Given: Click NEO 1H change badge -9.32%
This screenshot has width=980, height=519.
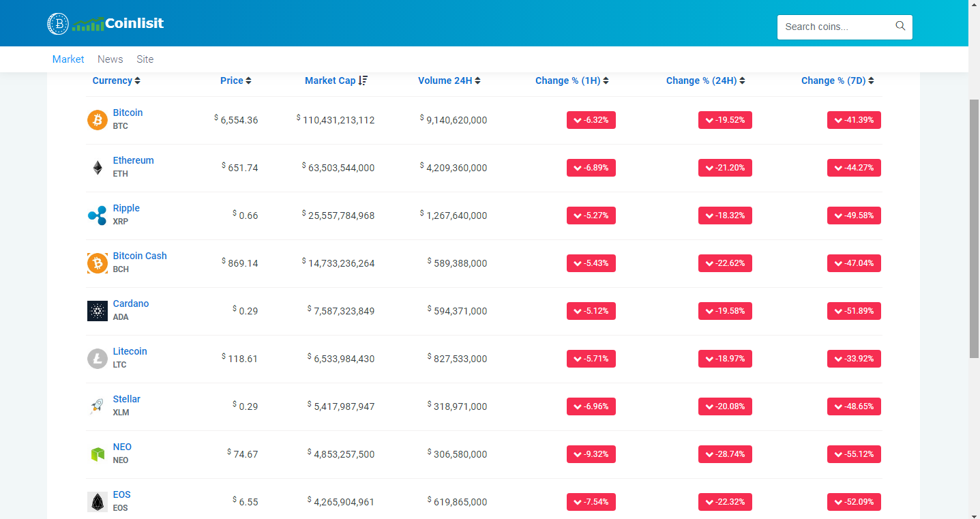Looking at the screenshot, I should coord(591,454).
